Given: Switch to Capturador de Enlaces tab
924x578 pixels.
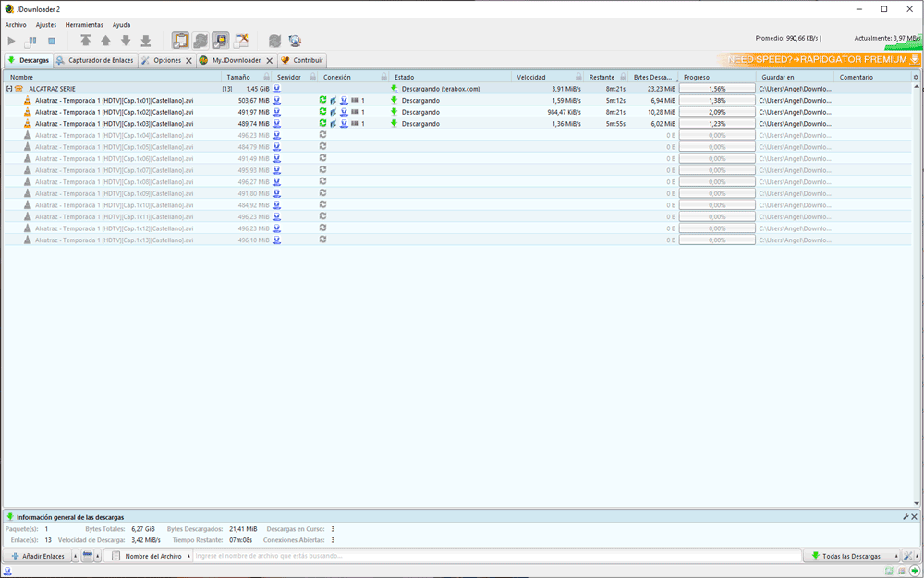Looking at the screenshot, I should pos(95,60).
